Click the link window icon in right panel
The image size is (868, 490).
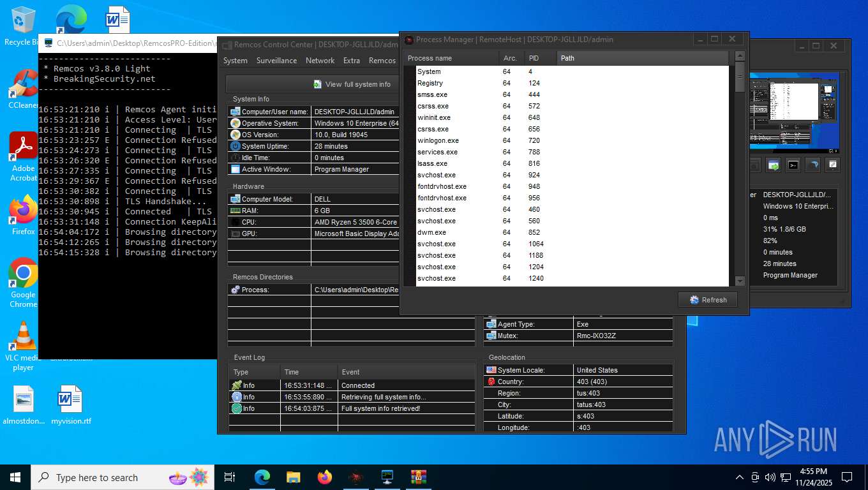coord(832,165)
